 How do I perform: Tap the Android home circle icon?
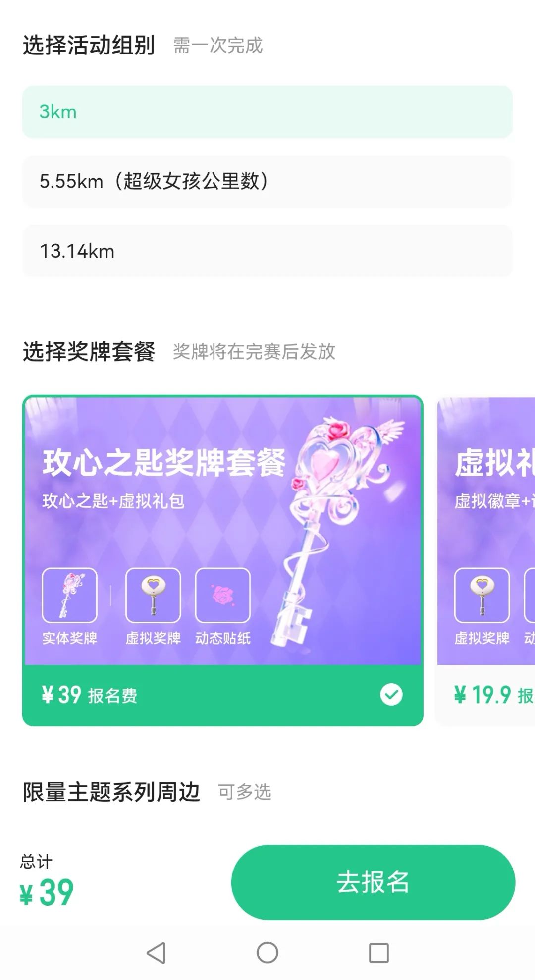click(x=267, y=953)
